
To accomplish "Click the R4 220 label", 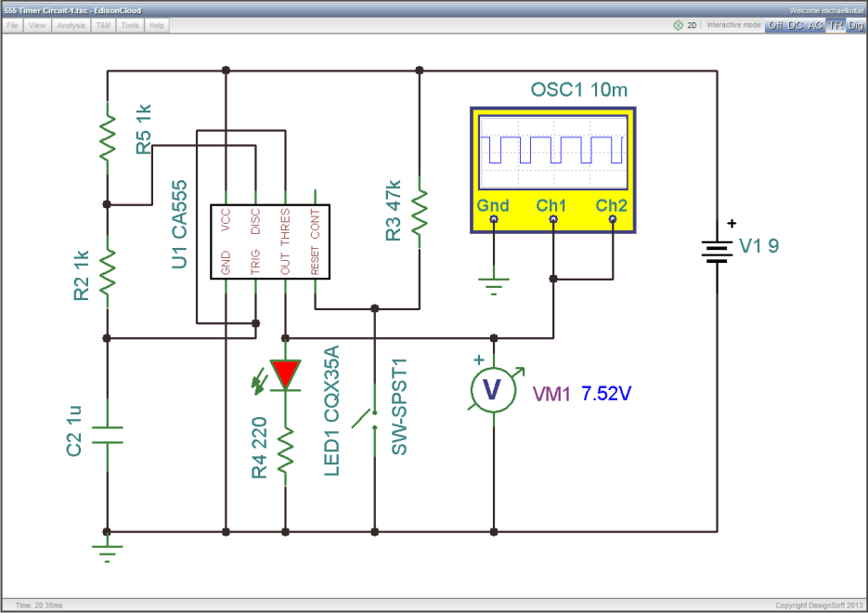I will point(259,448).
